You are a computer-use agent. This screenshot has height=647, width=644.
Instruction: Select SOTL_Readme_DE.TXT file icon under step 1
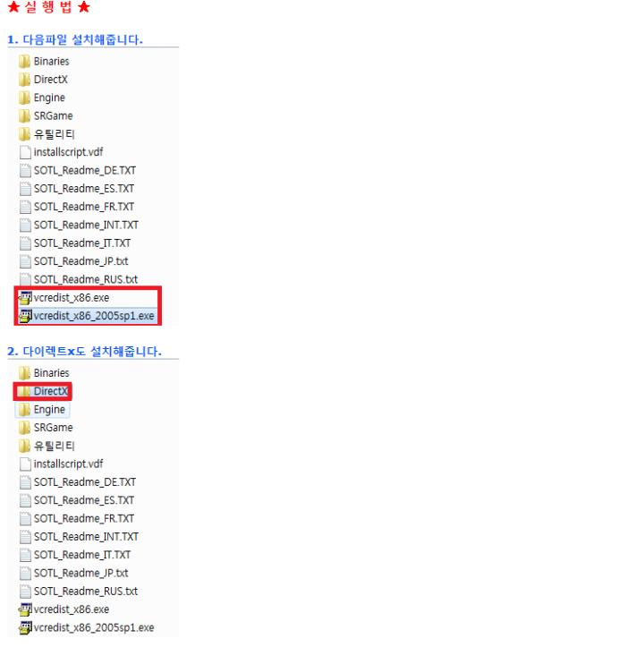point(25,170)
